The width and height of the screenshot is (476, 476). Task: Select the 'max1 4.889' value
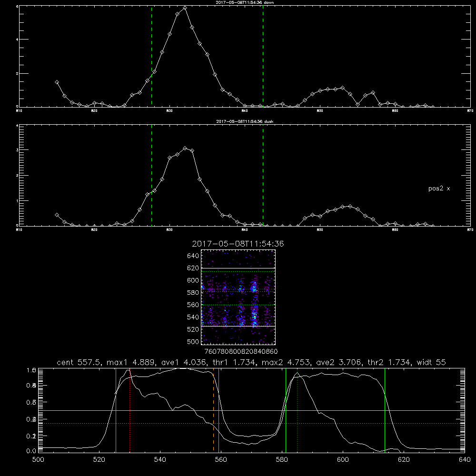point(130,362)
